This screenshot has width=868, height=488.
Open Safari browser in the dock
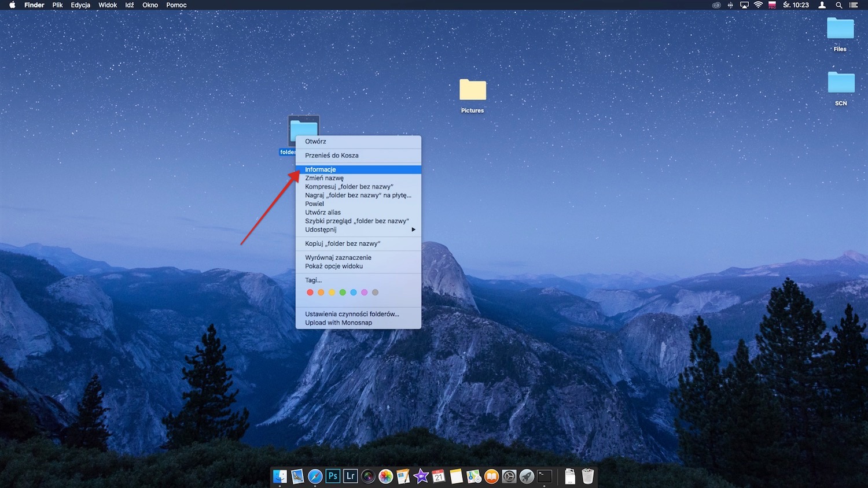(315, 476)
